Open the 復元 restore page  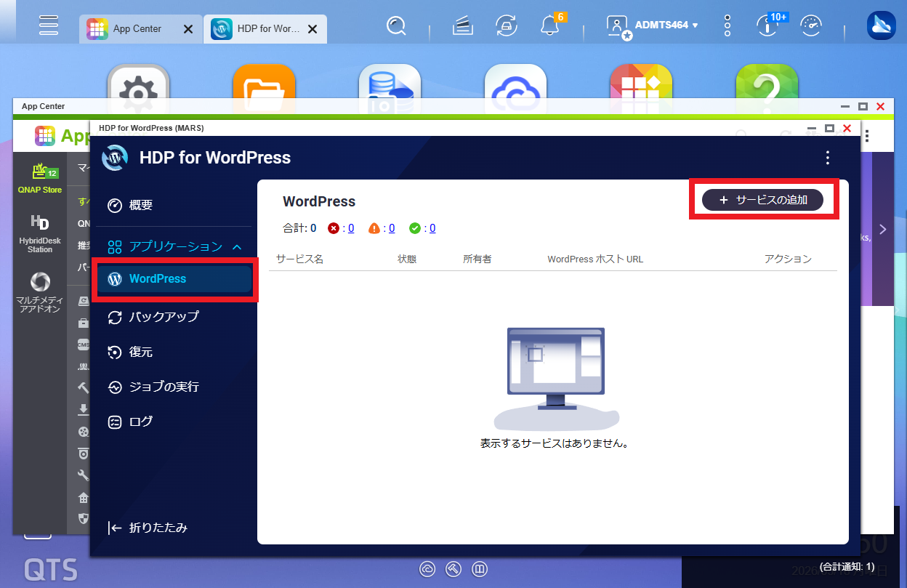tap(130, 352)
